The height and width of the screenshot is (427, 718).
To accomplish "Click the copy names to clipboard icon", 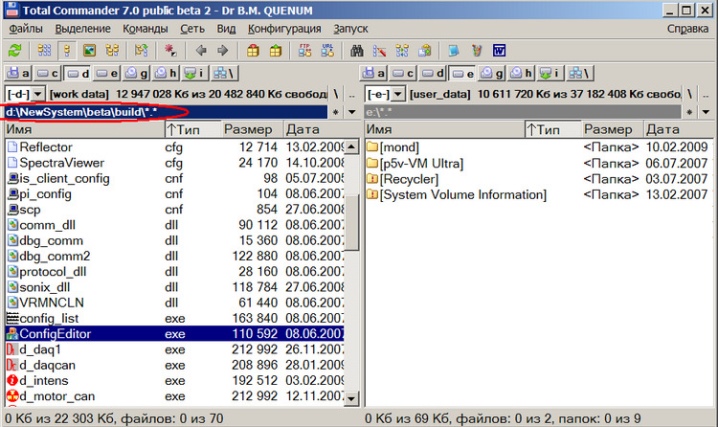I will coord(424,50).
